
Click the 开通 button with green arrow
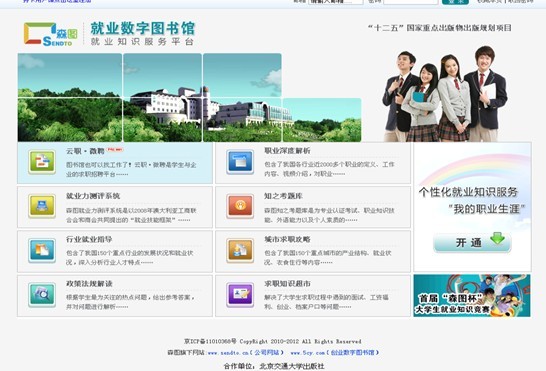[x=472, y=242]
